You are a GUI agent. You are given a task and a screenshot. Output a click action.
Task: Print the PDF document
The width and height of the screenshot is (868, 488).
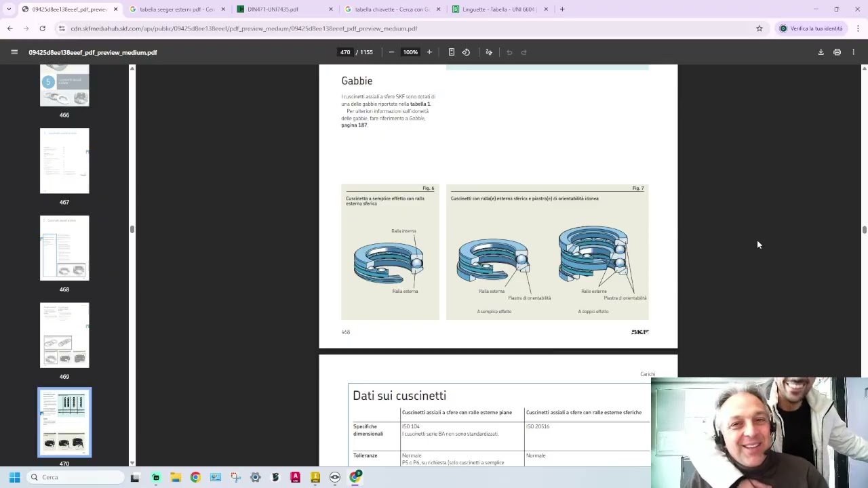click(x=837, y=52)
